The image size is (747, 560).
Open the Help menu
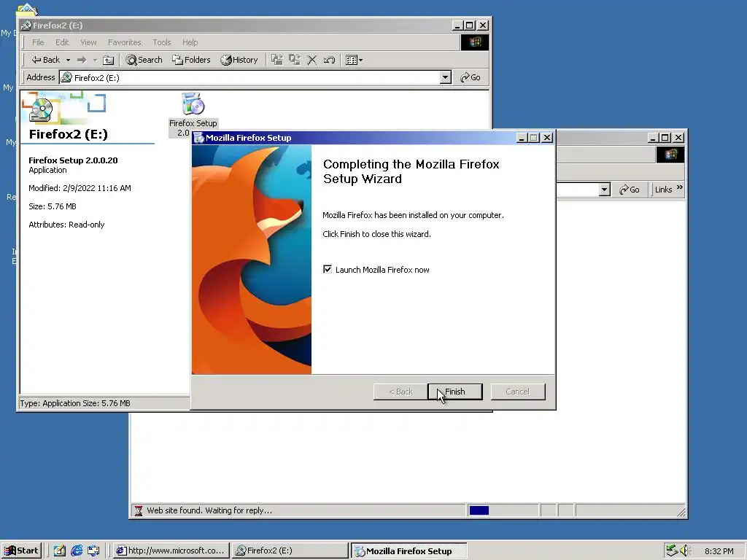[x=190, y=42]
